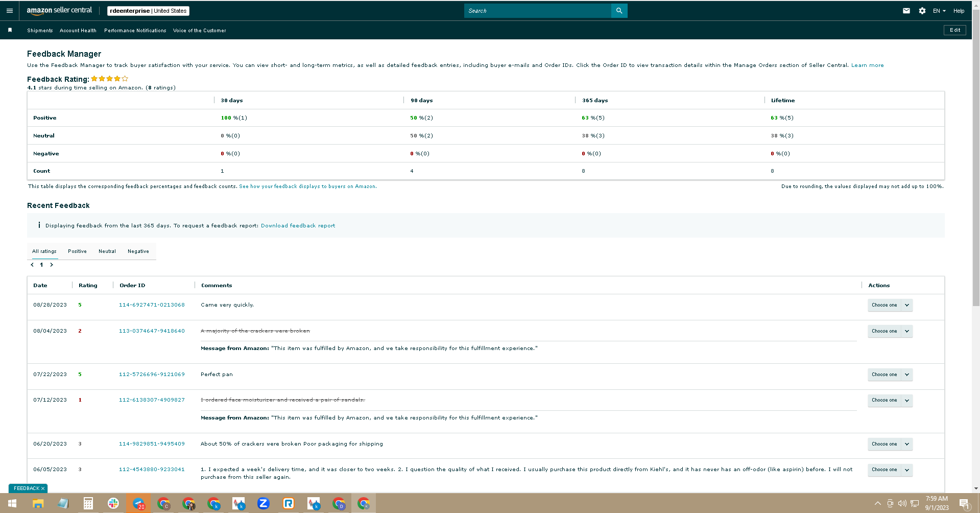Open order 114-6927471-0213068
980x513 pixels.
click(152, 305)
